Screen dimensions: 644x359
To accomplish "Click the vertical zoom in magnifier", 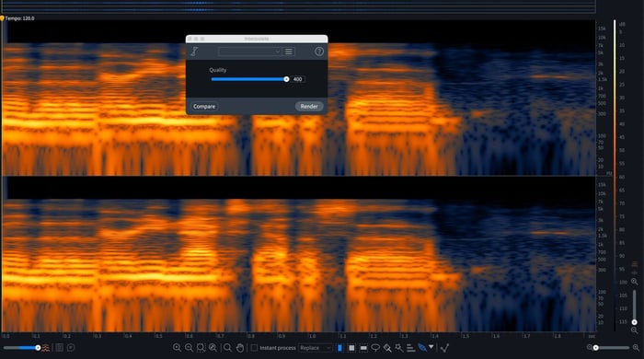I will pyautogui.click(x=635, y=282).
